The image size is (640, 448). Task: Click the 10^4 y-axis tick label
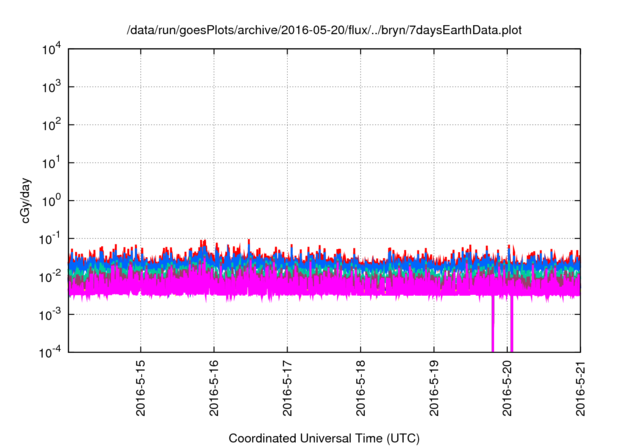pos(51,50)
